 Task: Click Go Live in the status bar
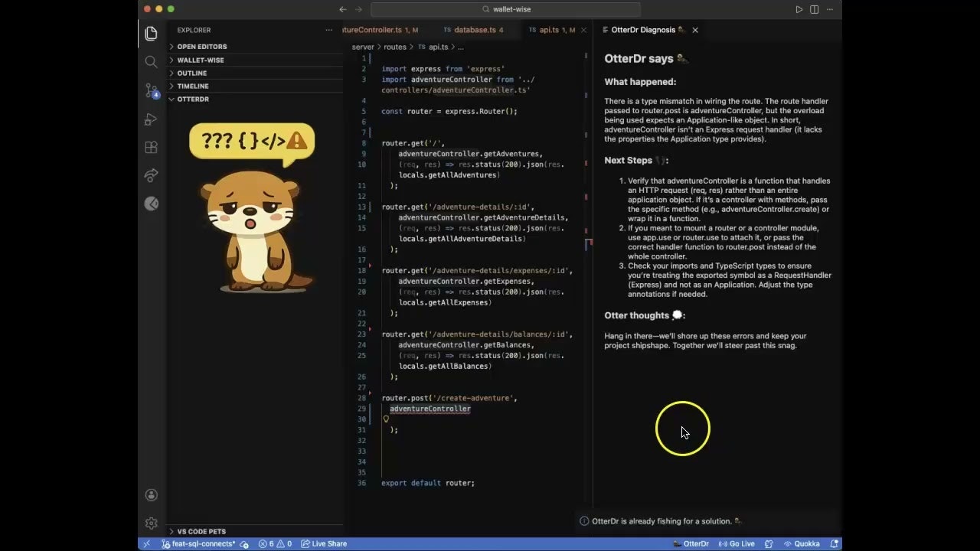pos(737,544)
